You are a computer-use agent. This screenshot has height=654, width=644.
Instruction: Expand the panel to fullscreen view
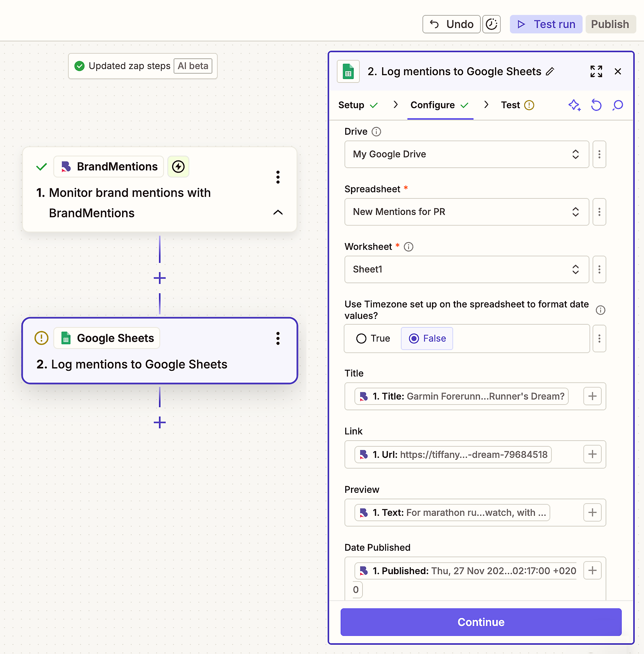(596, 71)
